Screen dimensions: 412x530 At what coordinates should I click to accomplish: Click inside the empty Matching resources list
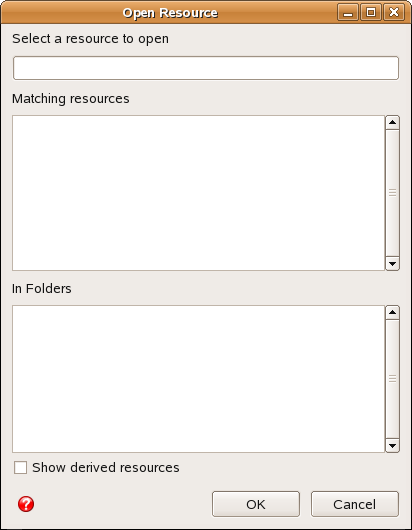pyautogui.click(x=198, y=193)
